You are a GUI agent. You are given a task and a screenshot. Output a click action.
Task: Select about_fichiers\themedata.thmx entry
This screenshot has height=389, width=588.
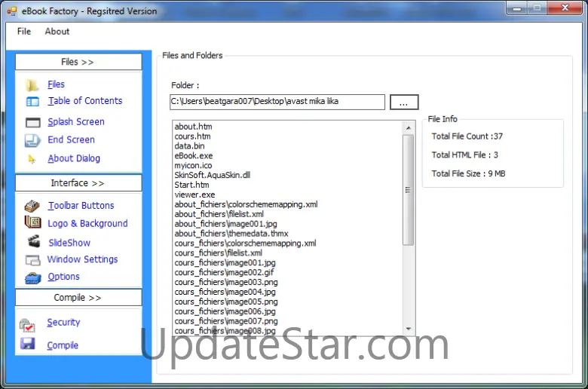(231, 234)
